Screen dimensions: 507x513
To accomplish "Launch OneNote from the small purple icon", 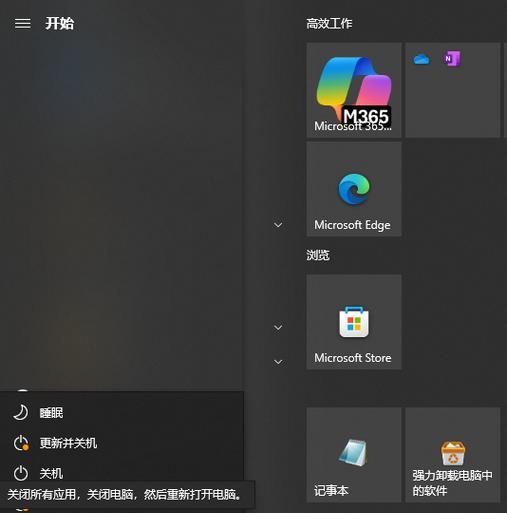I will point(452,59).
